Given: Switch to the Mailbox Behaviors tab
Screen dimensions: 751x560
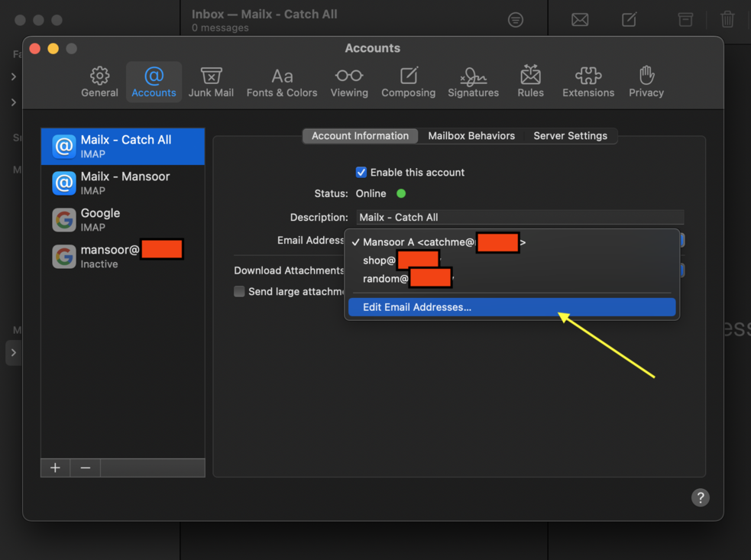Looking at the screenshot, I should point(471,136).
